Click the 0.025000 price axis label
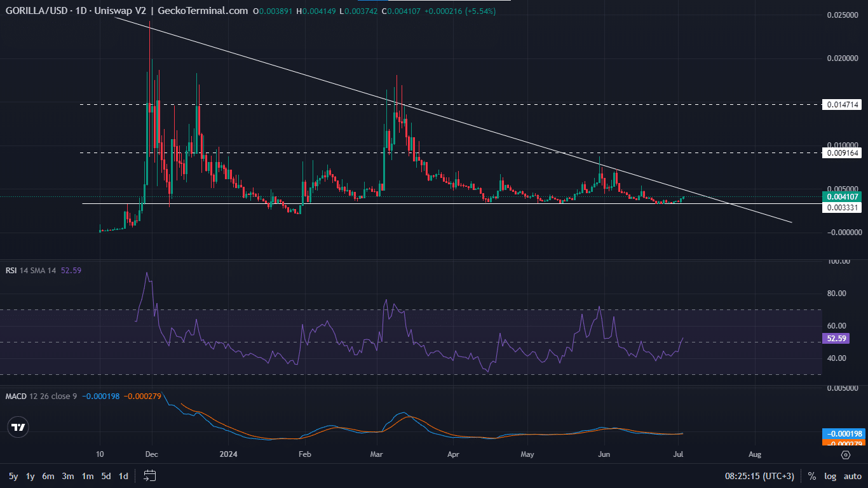The width and height of the screenshot is (868, 488). point(843,15)
